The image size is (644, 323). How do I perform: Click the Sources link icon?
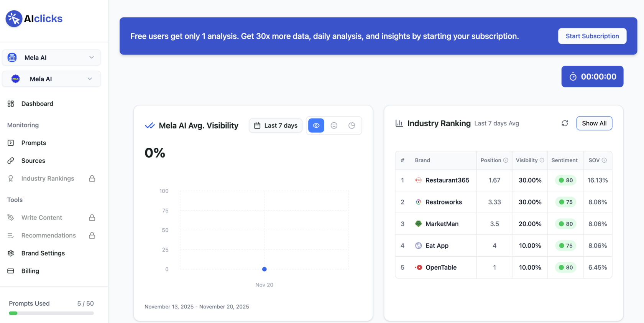pyautogui.click(x=11, y=161)
